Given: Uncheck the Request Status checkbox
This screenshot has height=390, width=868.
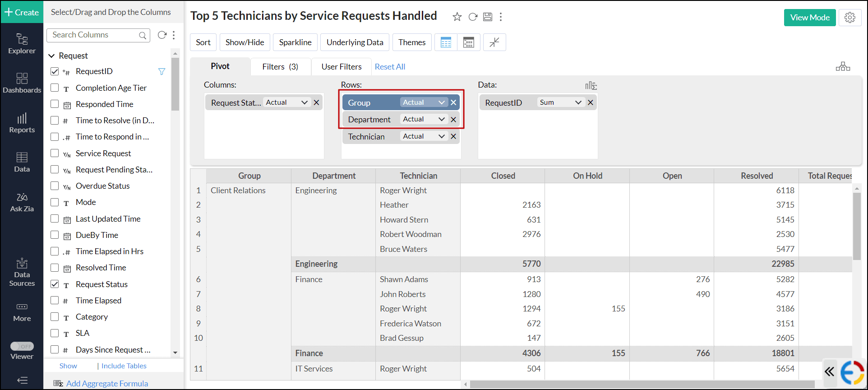Looking at the screenshot, I should coord(55,284).
